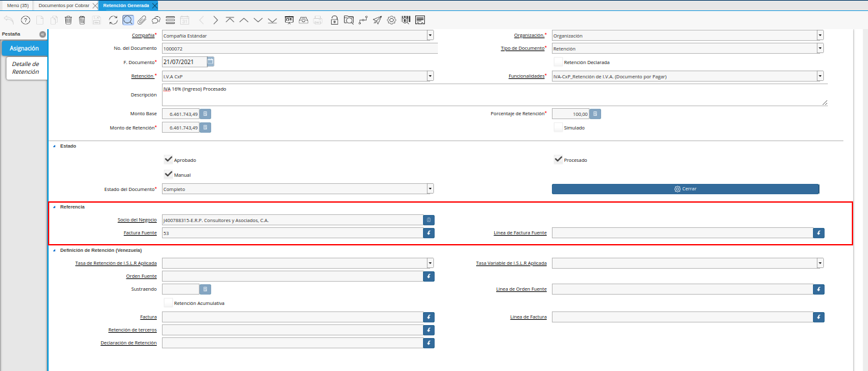The width and height of the screenshot is (868, 371).
Task: Open the Funcionalidades dropdown
Action: (820, 76)
